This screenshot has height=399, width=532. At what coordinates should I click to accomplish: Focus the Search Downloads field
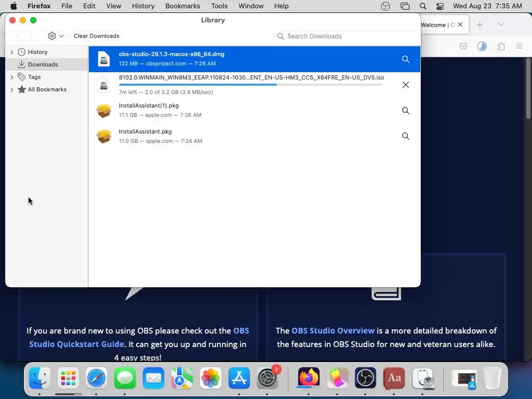point(346,36)
